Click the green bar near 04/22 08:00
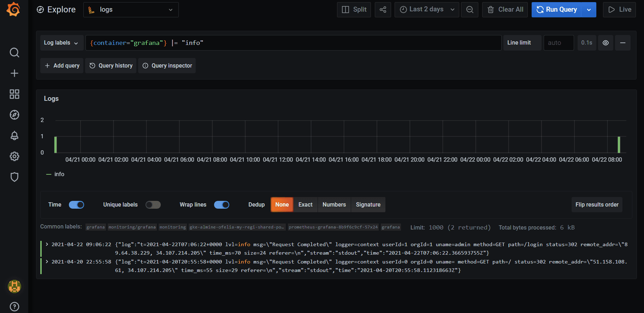 click(619, 145)
